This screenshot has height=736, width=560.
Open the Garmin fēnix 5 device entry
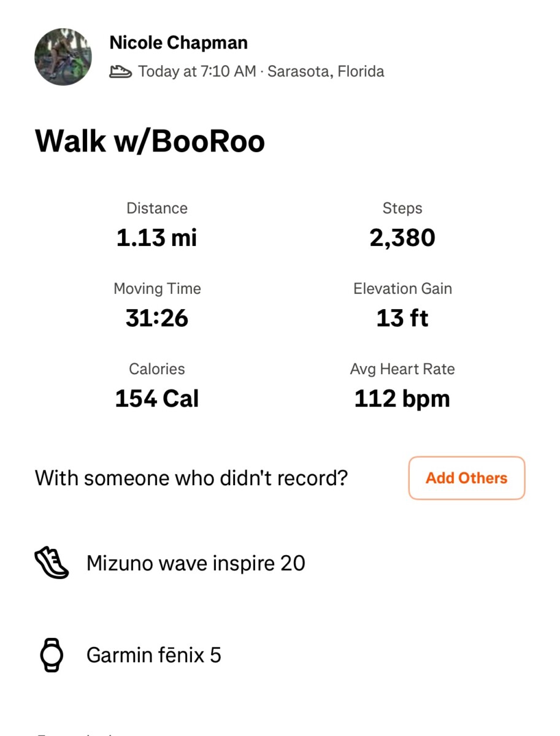[x=154, y=655]
